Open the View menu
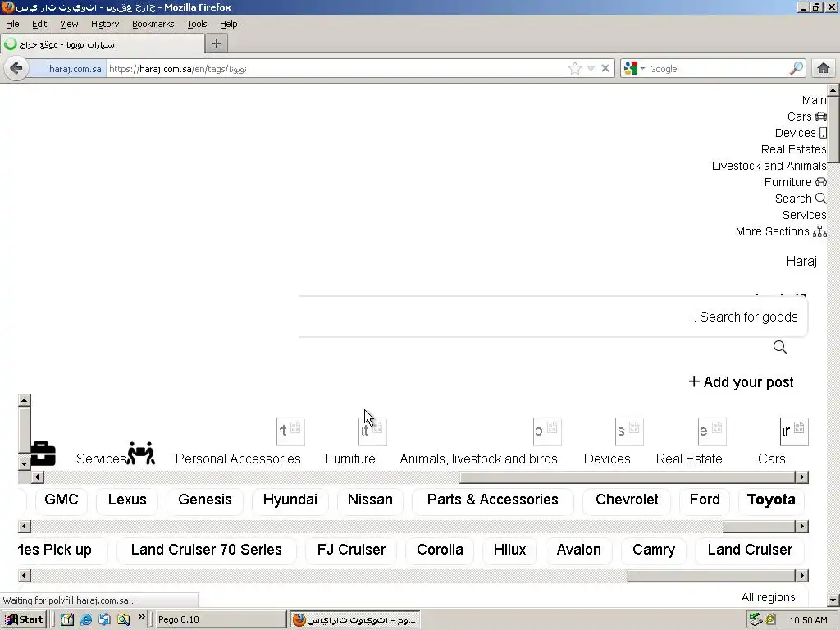This screenshot has height=630, width=840. (x=69, y=24)
